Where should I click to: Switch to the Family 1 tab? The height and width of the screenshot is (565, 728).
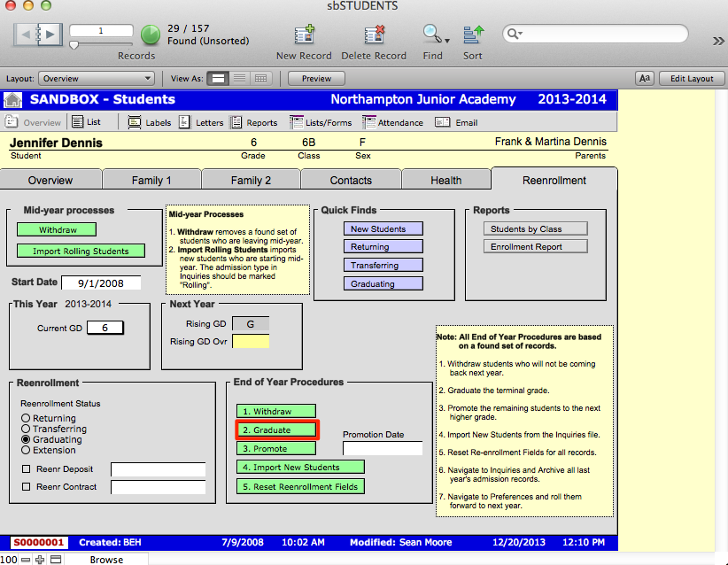[x=151, y=180]
